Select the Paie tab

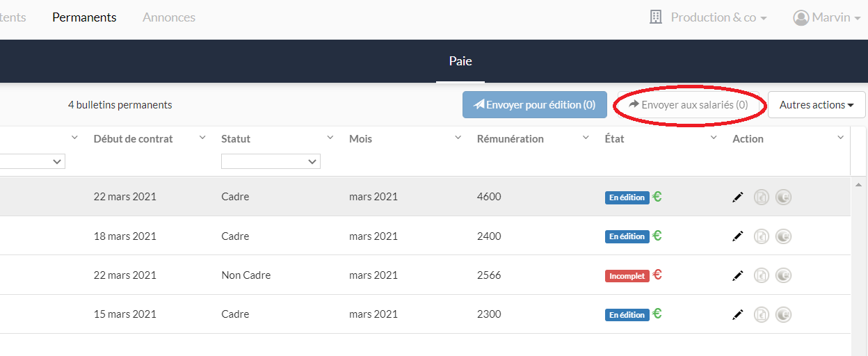(460, 61)
